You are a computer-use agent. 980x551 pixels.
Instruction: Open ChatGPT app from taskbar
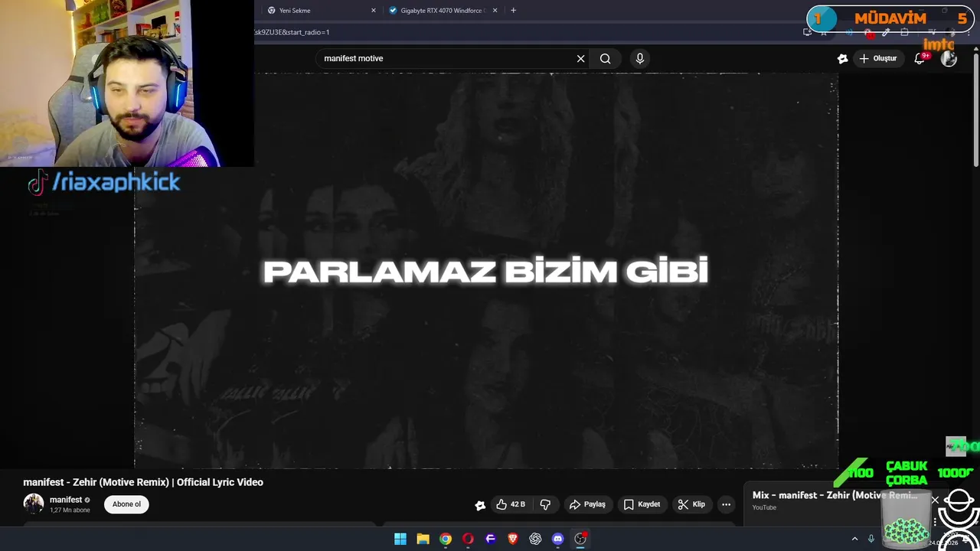pos(535,539)
